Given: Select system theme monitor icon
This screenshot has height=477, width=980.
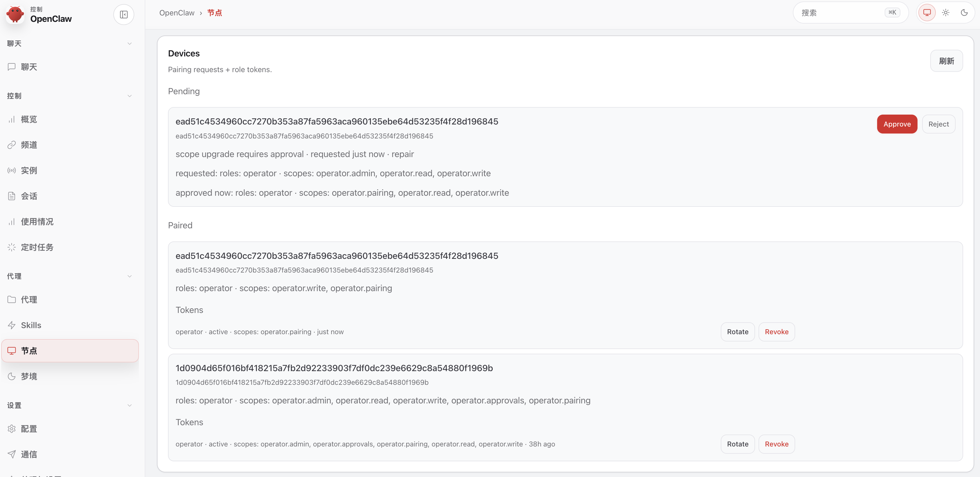Looking at the screenshot, I should click(927, 13).
